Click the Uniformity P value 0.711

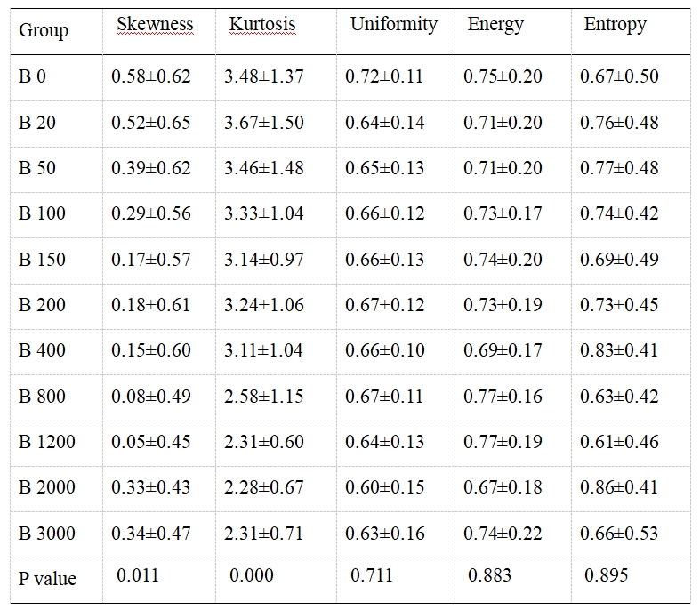click(372, 575)
